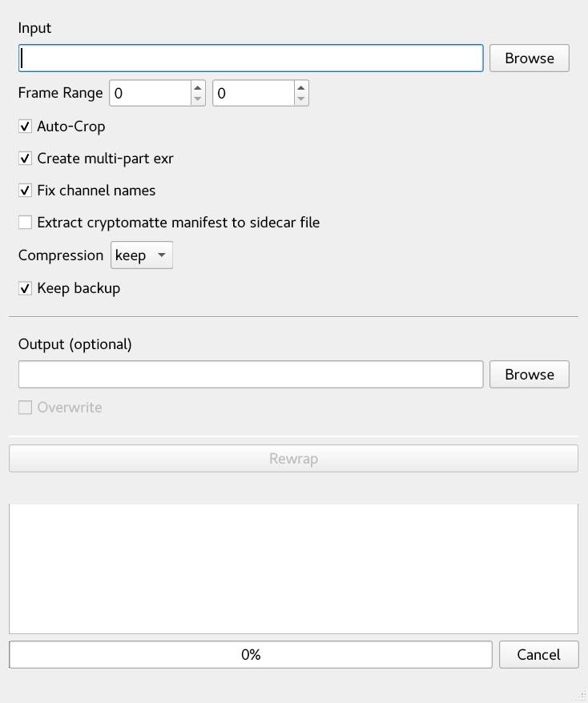Uncheck the Keep backup option
The height and width of the screenshot is (703, 588).
[x=26, y=289]
